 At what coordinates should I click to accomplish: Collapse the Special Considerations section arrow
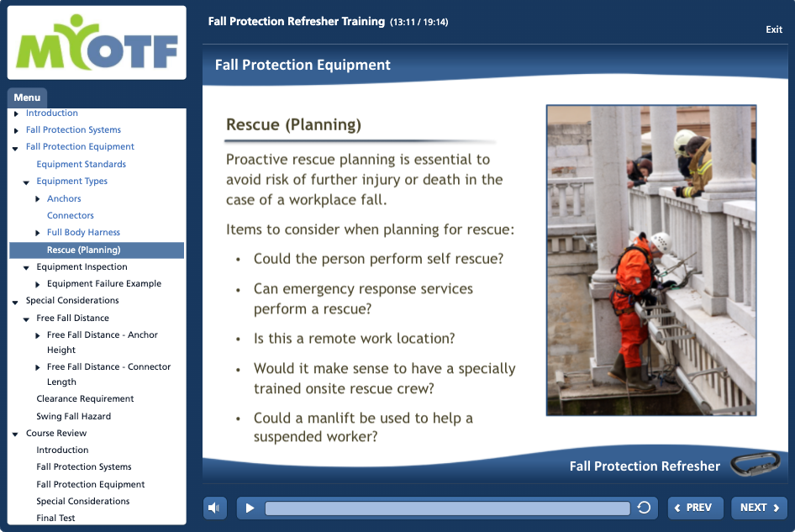16,302
